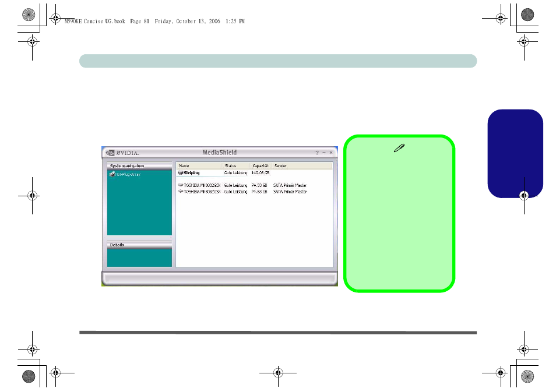Viewport: 556px width, 392px height.
Task: Close the MediaShield window
Action: tap(331, 153)
